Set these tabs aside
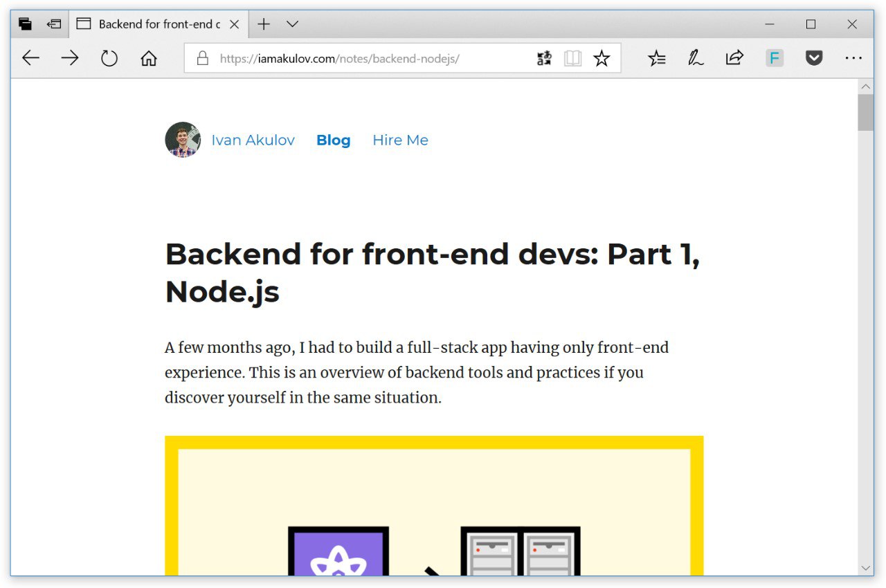The height and width of the screenshot is (588, 886). point(54,24)
